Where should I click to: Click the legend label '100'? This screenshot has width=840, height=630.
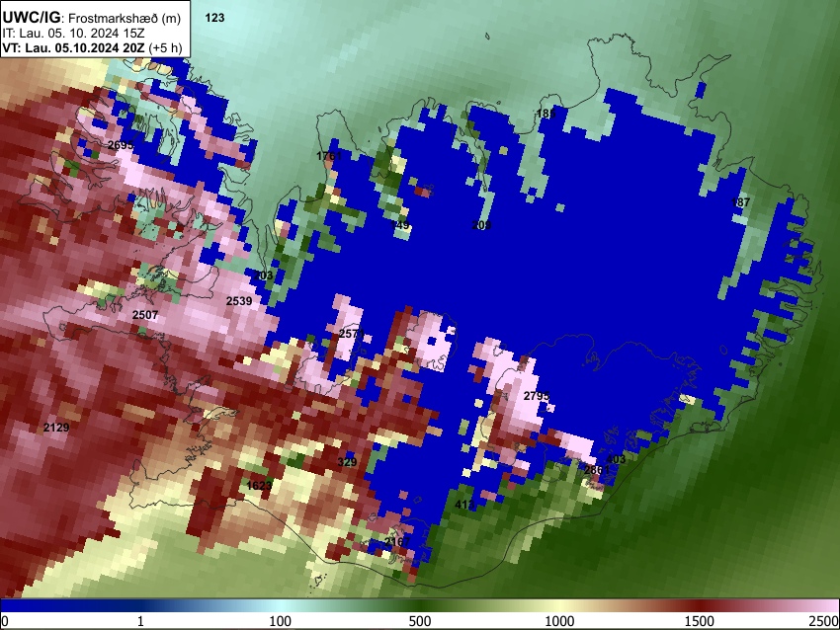click(x=280, y=621)
